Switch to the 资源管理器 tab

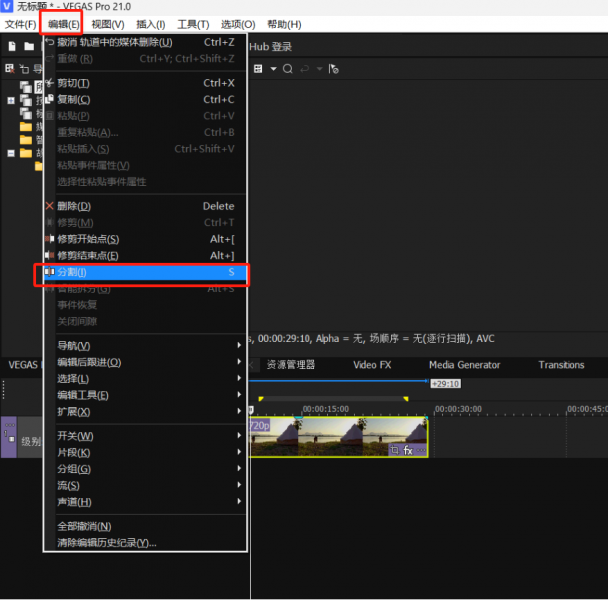291,365
